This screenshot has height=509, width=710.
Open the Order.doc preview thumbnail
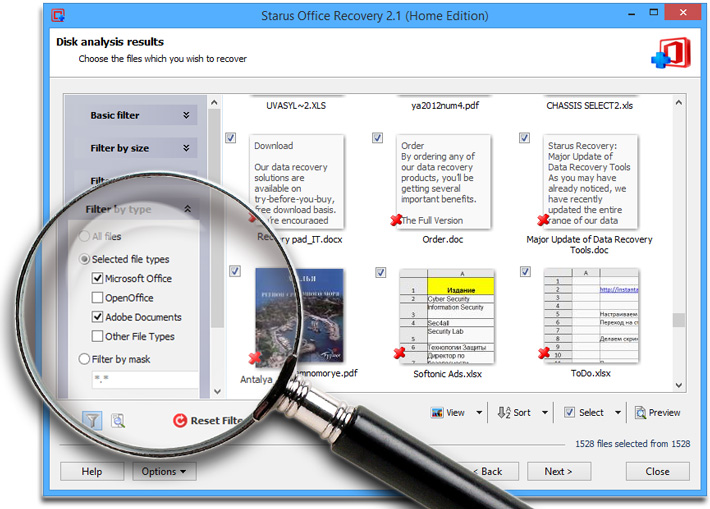pos(443,181)
